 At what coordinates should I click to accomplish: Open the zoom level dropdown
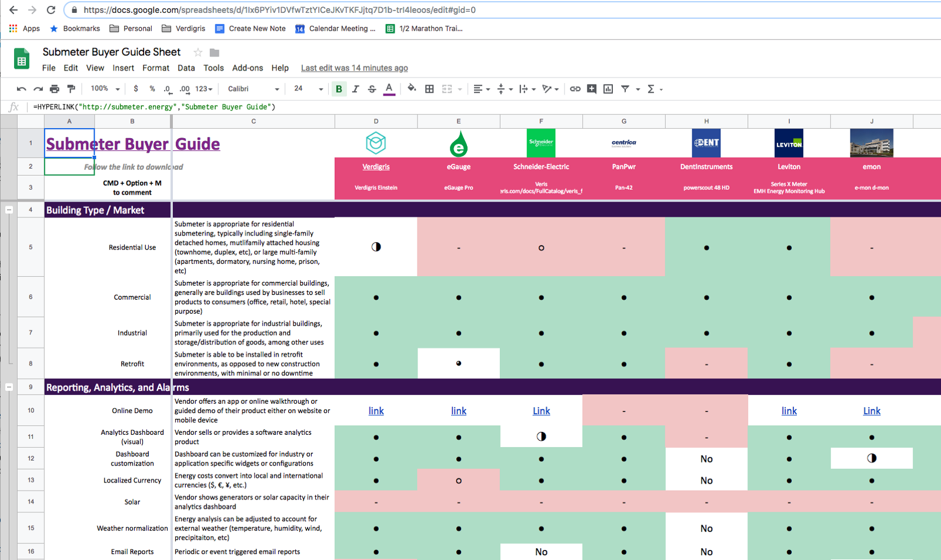pos(105,89)
